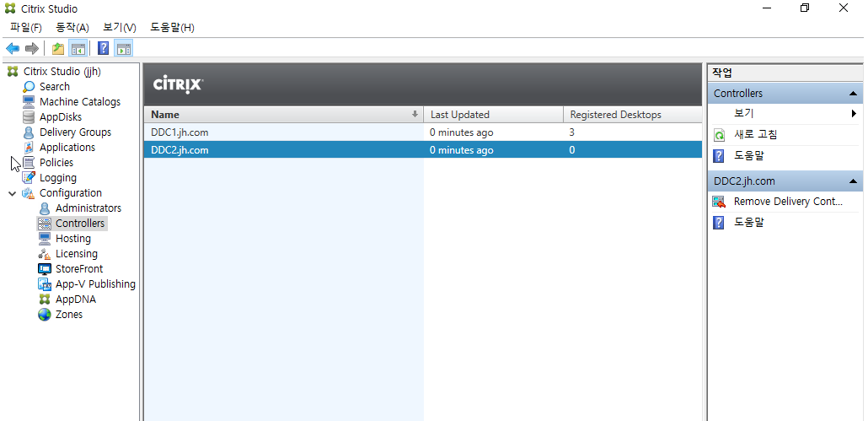Image resolution: width=868 pixels, height=421 pixels.
Task: Click 보기 in the actions pane
Action: point(743,114)
